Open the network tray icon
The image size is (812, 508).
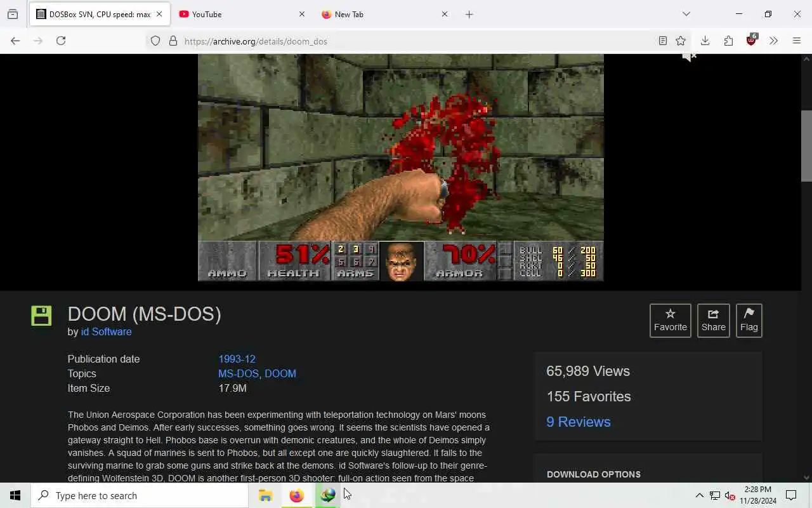715,495
